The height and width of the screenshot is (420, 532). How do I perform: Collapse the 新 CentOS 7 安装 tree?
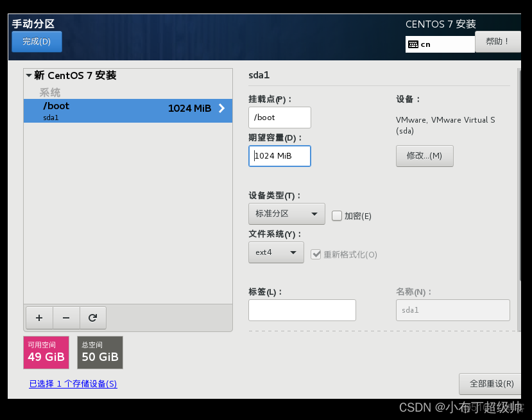coord(28,75)
